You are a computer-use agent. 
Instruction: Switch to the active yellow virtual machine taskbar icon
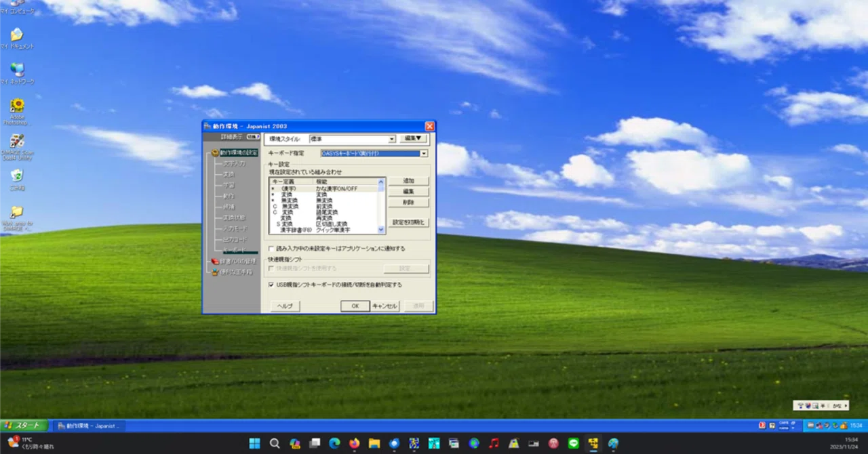click(593, 443)
